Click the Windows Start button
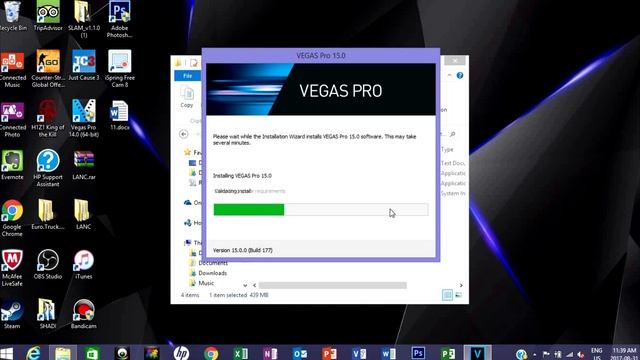Image resolution: width=640 pixels, height=360 pixels. 7,353
